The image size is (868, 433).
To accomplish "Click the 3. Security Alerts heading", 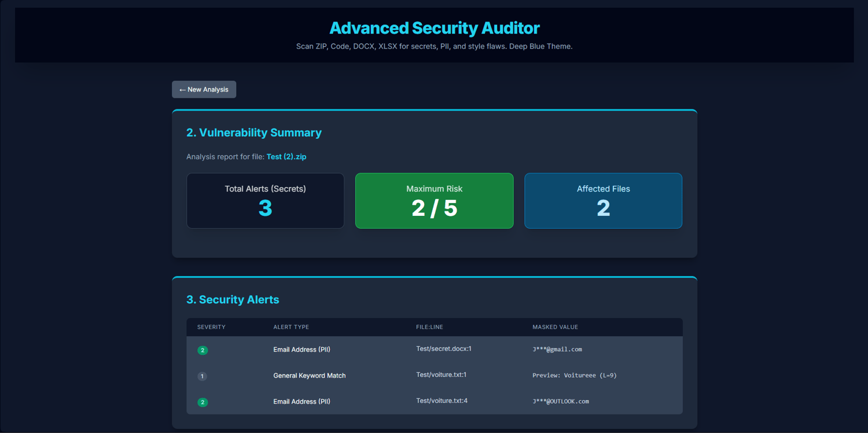I will tap(233, 299).
